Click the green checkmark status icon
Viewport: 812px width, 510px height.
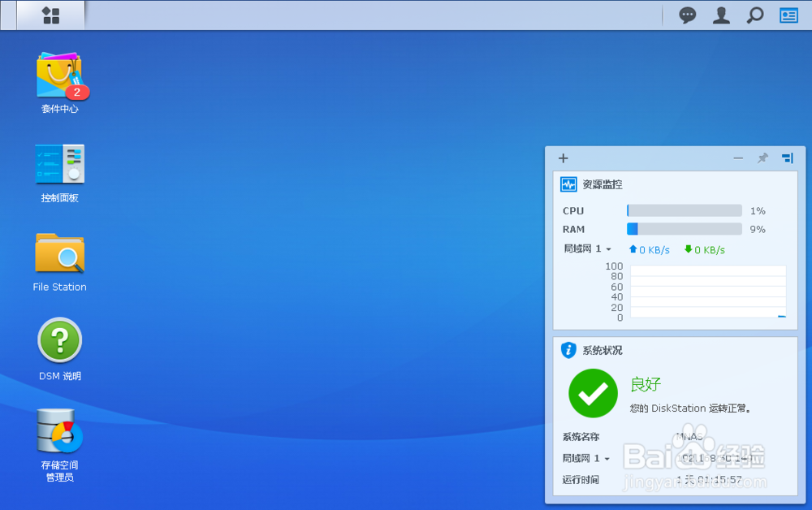pos(593,393)
